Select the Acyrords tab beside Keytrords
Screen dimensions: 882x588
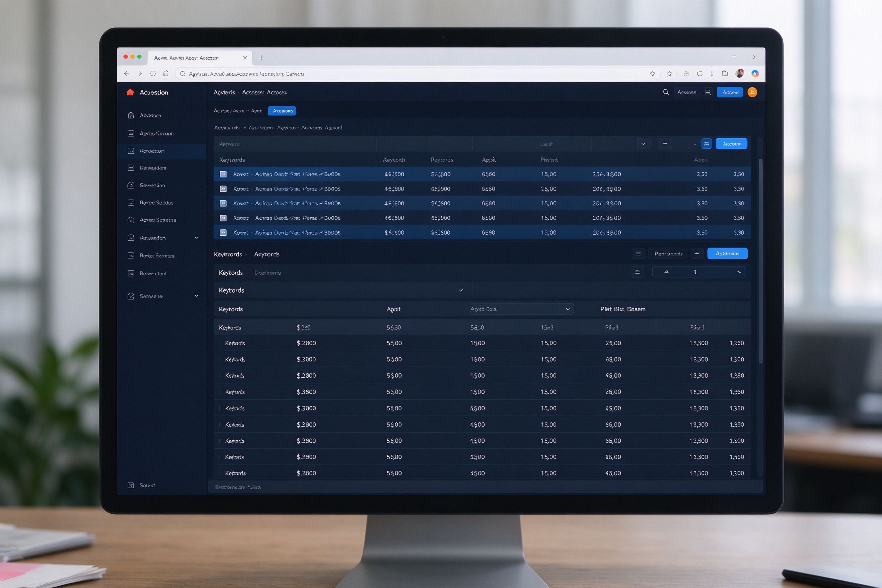(x=267, y=254)
